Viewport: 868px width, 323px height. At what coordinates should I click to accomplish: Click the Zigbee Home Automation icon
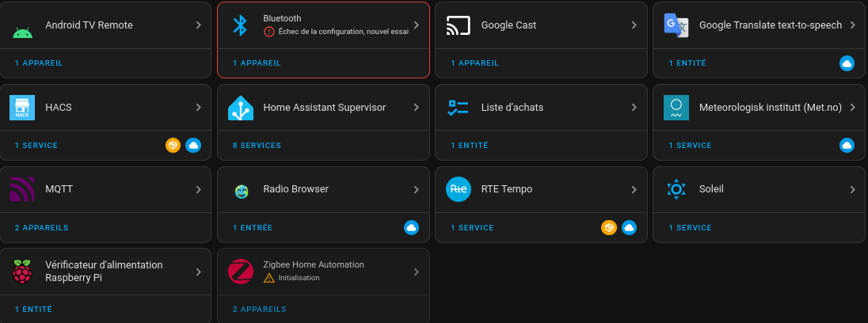241,272
